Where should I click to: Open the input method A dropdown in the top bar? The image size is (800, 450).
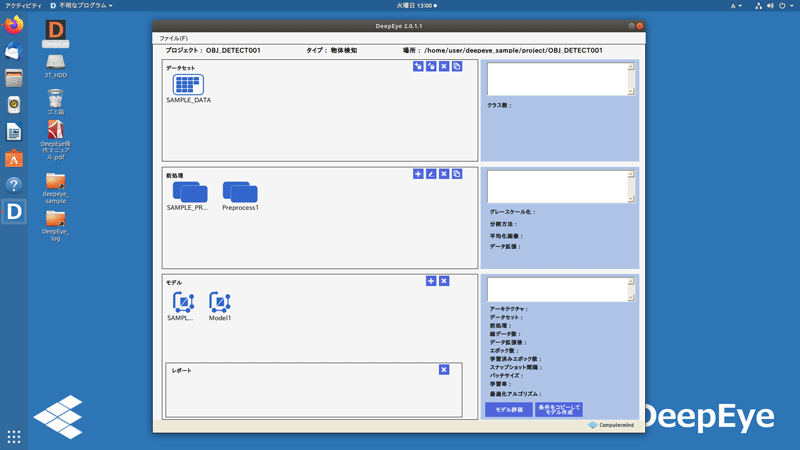736,6
